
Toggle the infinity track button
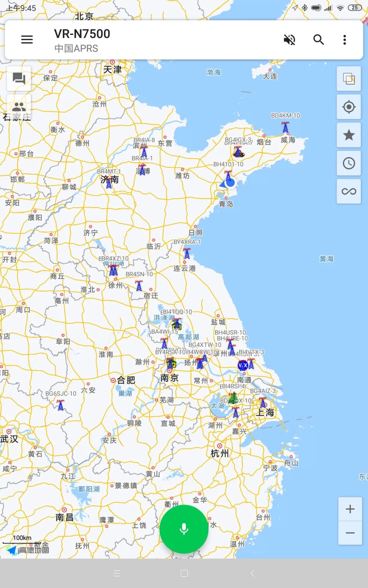pyautogui.click(x=349, y=192)
